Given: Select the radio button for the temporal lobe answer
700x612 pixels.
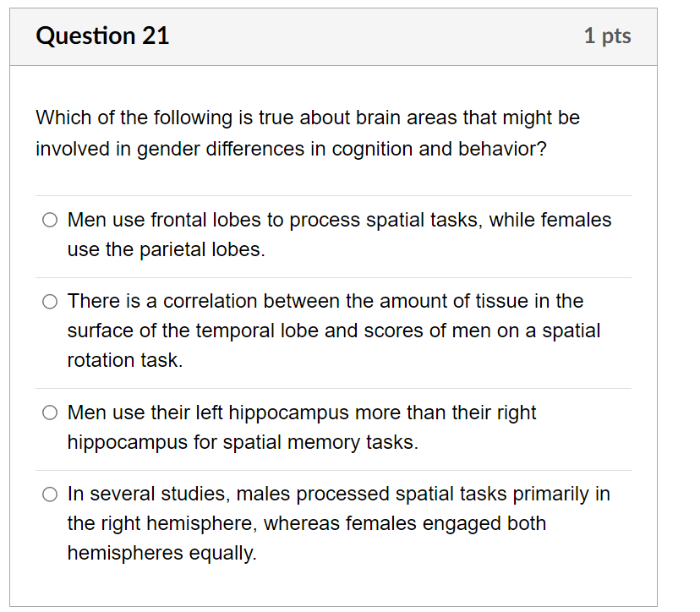Looking at the screenshot, I should point(50,301).
